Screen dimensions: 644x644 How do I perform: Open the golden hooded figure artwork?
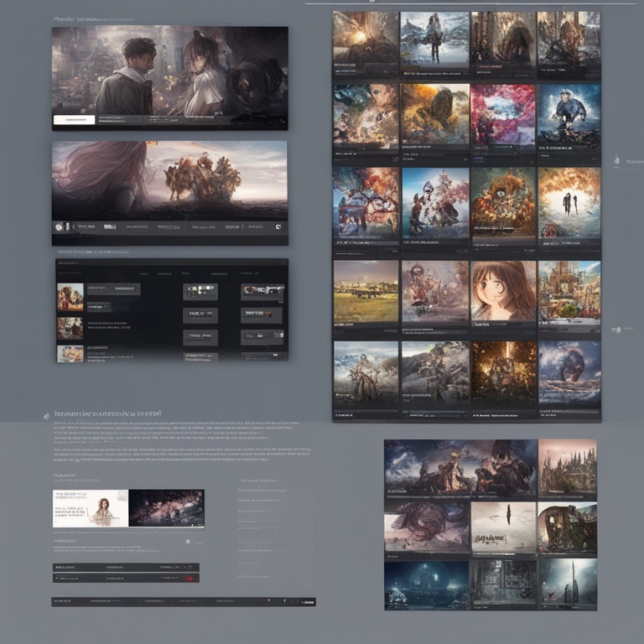[435, 114]
